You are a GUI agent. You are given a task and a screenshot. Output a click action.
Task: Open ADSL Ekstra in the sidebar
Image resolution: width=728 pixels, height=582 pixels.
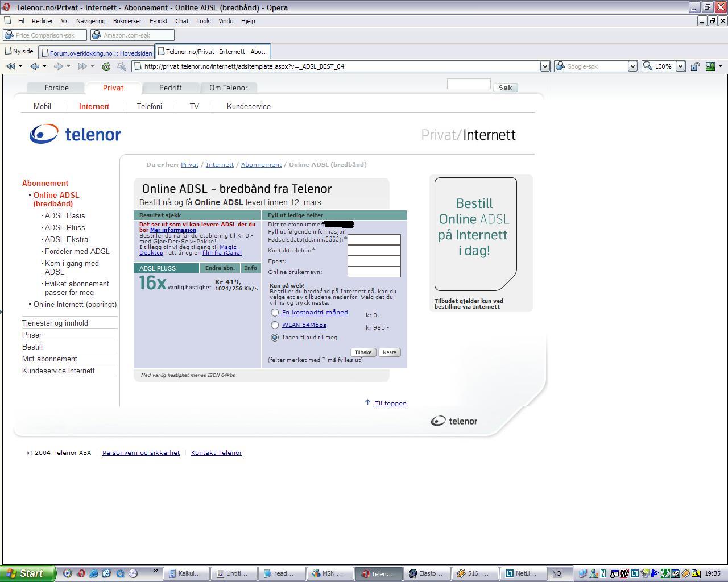point(67,239)
